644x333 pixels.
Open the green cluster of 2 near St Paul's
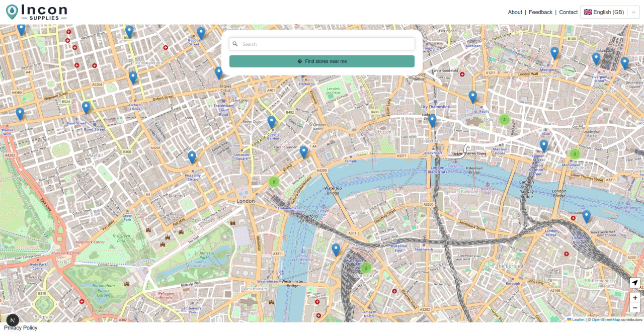(x=505, y=120)
